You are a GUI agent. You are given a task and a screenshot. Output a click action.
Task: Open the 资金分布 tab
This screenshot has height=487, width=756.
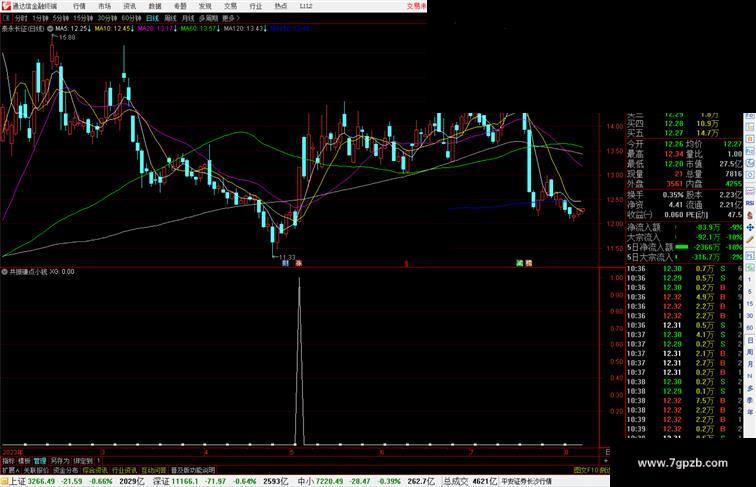click(66, 470)
